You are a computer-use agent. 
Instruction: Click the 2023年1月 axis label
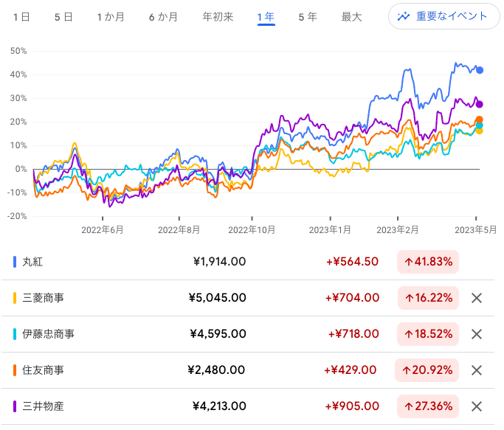pyautogui.click(x=330, y=230)
